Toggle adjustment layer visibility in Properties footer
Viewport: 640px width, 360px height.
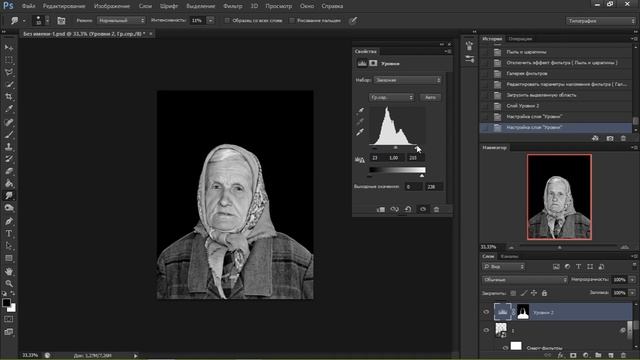click(x=423, y=209)
